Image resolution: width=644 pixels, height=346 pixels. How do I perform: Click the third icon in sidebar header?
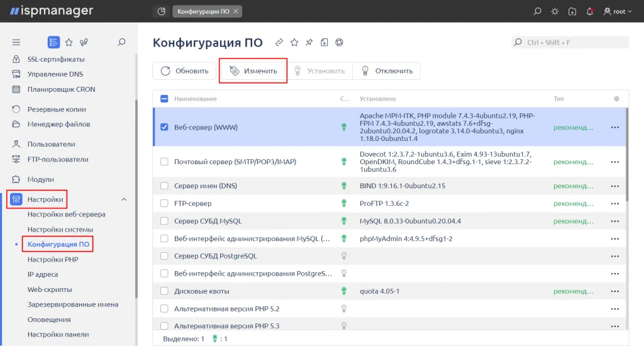click(84, 42)
